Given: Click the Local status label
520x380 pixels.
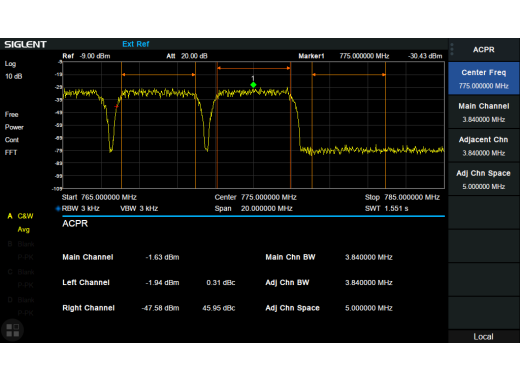Looking at the screenshot, I should pyautogui.click(x=483, y=337).
